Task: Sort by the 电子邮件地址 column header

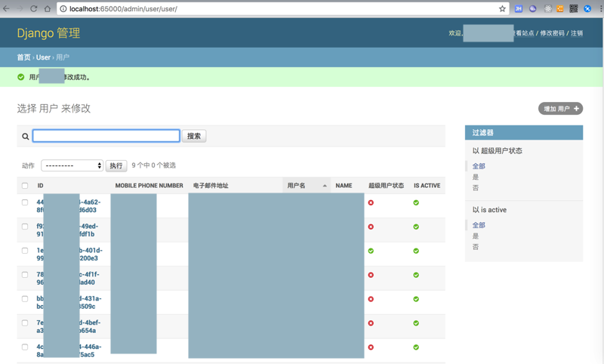Action: (211, 186)
